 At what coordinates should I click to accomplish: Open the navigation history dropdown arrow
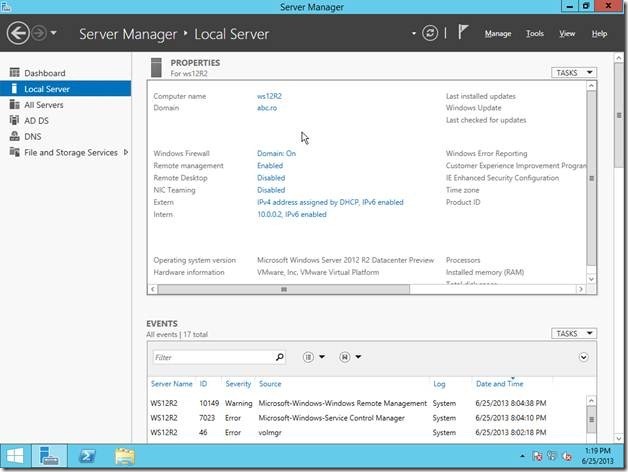tap(54, 33)
